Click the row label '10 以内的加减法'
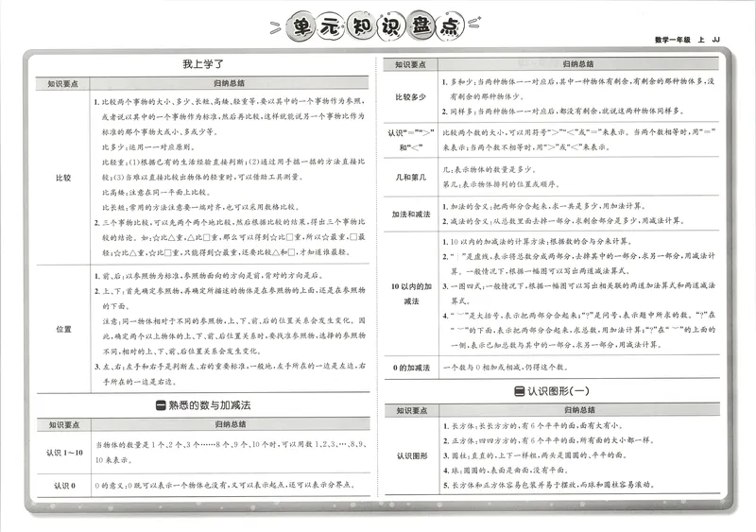The height and width of the screenshot is (532, 756). [x=411, y=294]
